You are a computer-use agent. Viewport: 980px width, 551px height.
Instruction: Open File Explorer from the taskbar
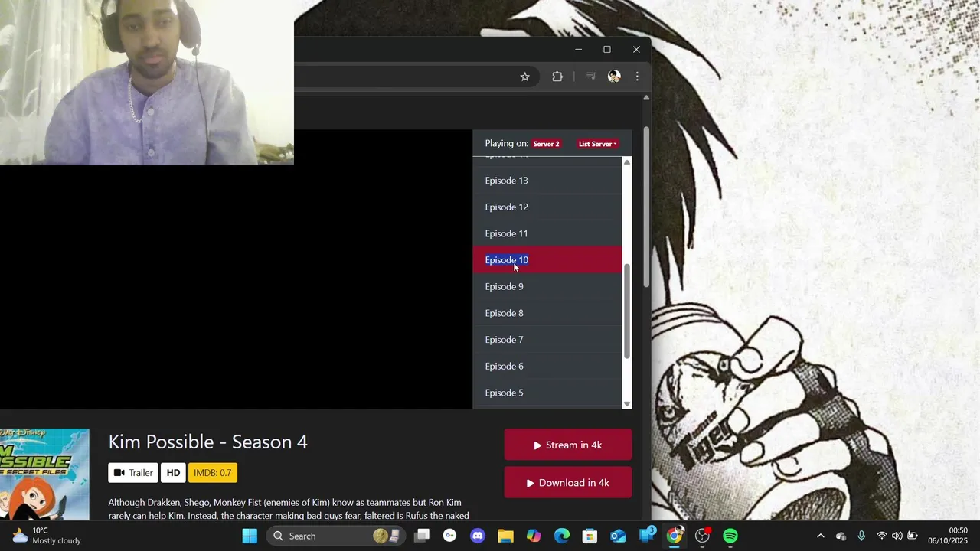(506, 536)
